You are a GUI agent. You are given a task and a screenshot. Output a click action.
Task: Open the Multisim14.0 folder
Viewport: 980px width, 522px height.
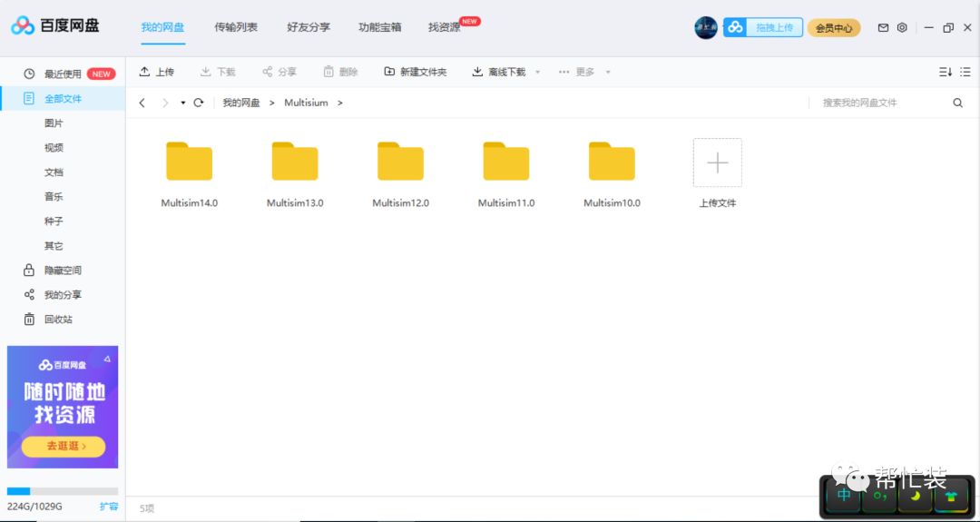click(190, 162)
